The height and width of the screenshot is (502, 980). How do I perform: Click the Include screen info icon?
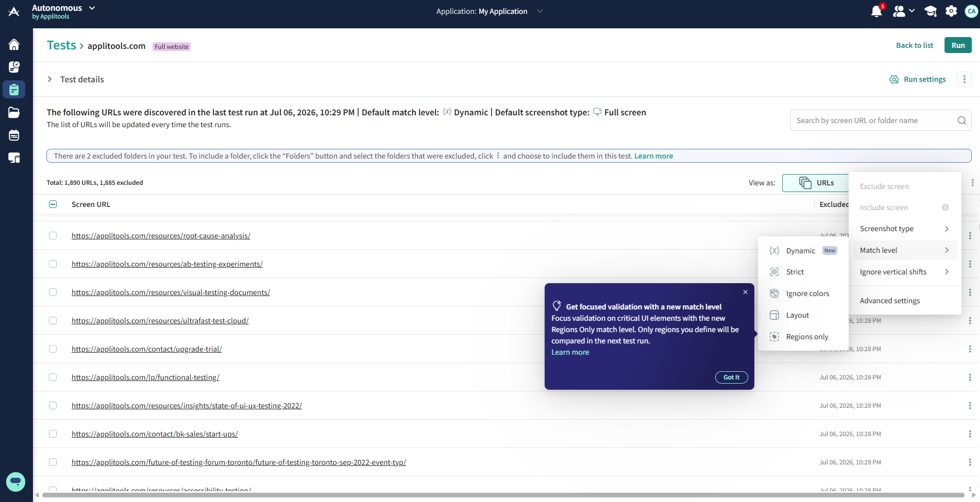click(945, 207)
